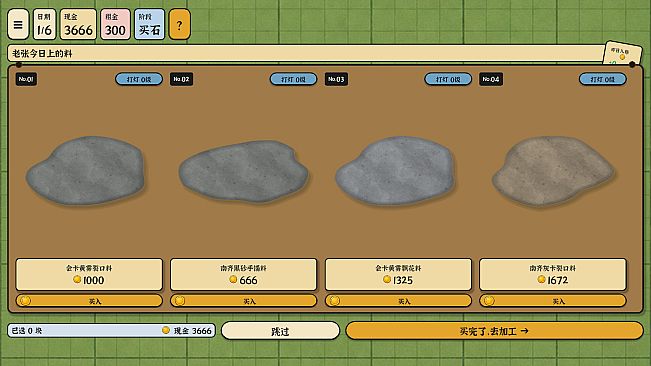Click the 老张今日上的料 banner title
Screen dimensions: 651x366
[x=42, y=54]
